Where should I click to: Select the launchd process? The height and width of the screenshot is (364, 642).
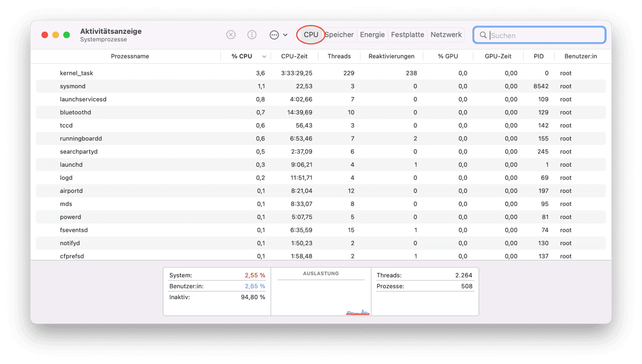(321, 165)
